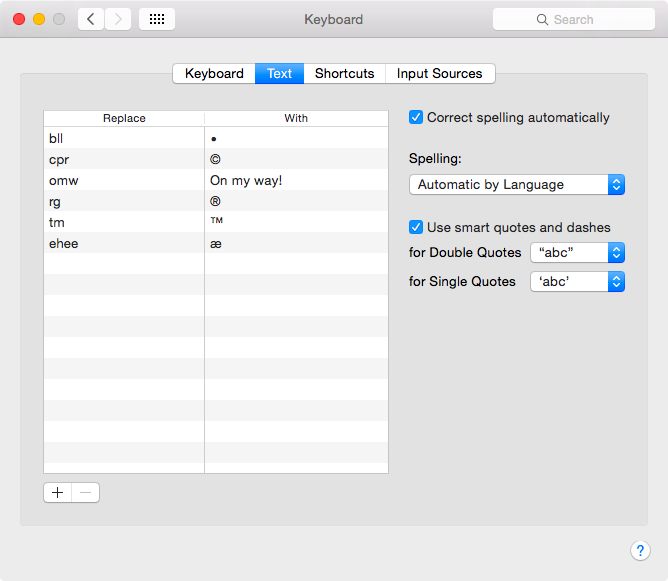Open the Double Quotes style dropdown
668x581 pixels.
(577, 253)
